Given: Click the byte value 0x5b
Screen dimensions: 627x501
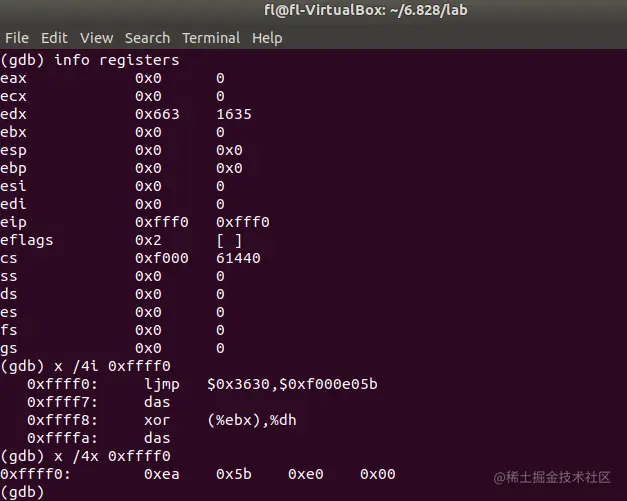Looking at the screenshot, I should tap(234, 474).
